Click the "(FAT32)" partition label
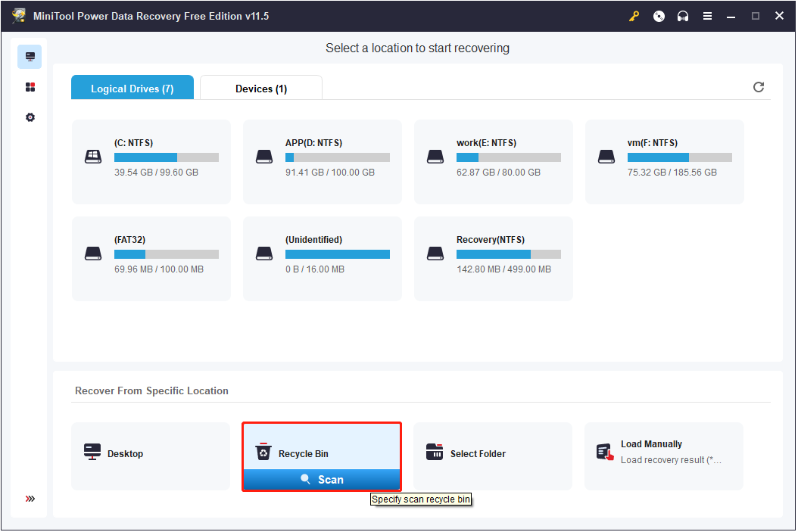 pyautogui.click(x=129, y=240)
